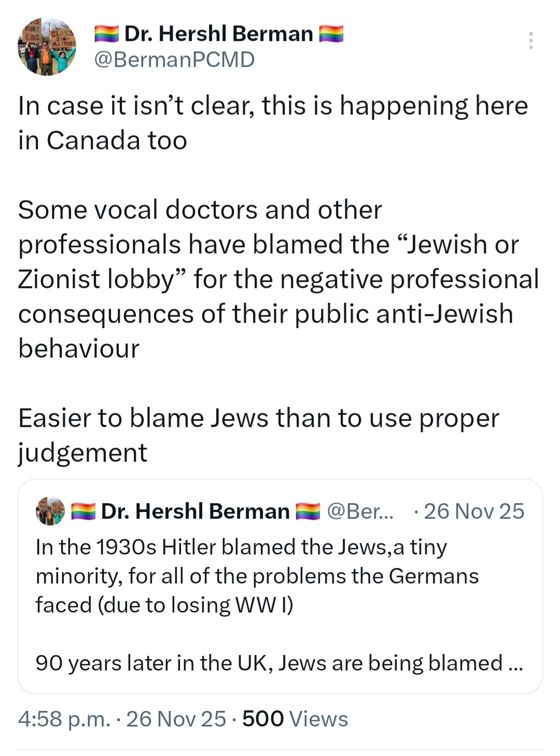Open the 500 Views count
Screen dimensions: 560x756
coord(295,719)
